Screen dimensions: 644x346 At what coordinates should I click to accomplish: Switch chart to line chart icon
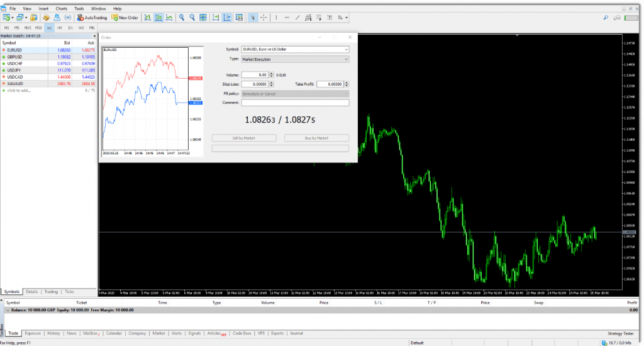click(x=170, y=18)
